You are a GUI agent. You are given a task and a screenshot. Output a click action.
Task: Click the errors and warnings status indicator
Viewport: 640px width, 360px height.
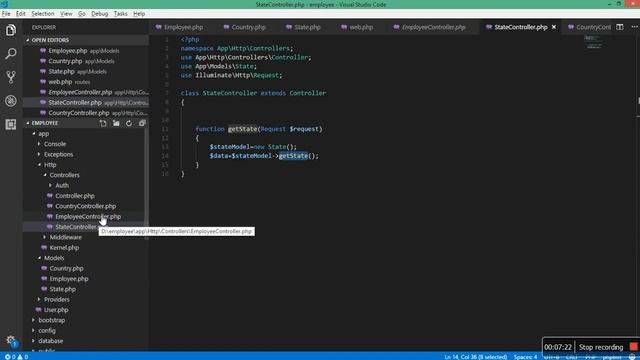[x=16, y=356]
